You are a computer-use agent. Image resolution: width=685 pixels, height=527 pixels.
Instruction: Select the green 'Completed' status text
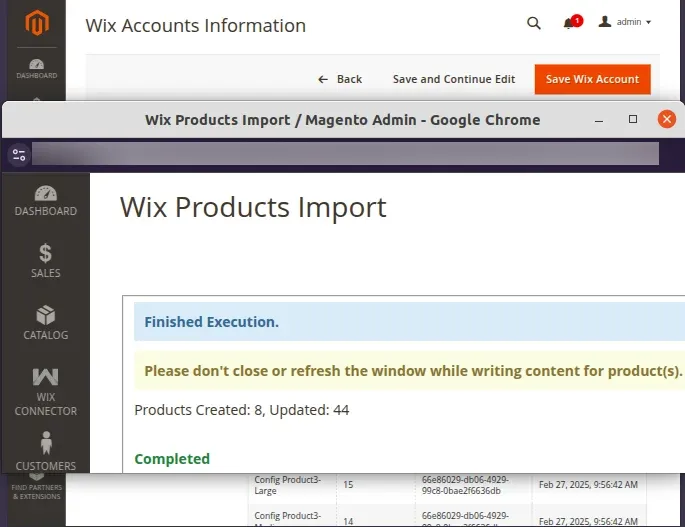[x=172, y=459]
